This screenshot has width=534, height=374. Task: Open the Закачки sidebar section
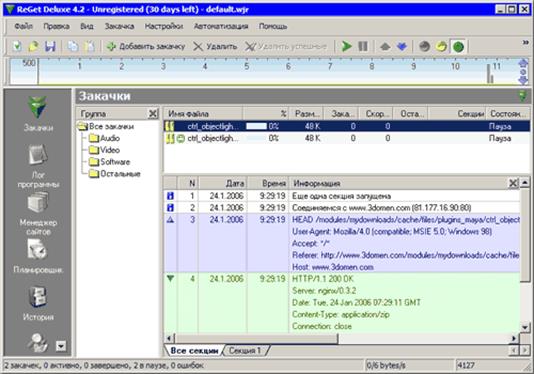[38, 114]
